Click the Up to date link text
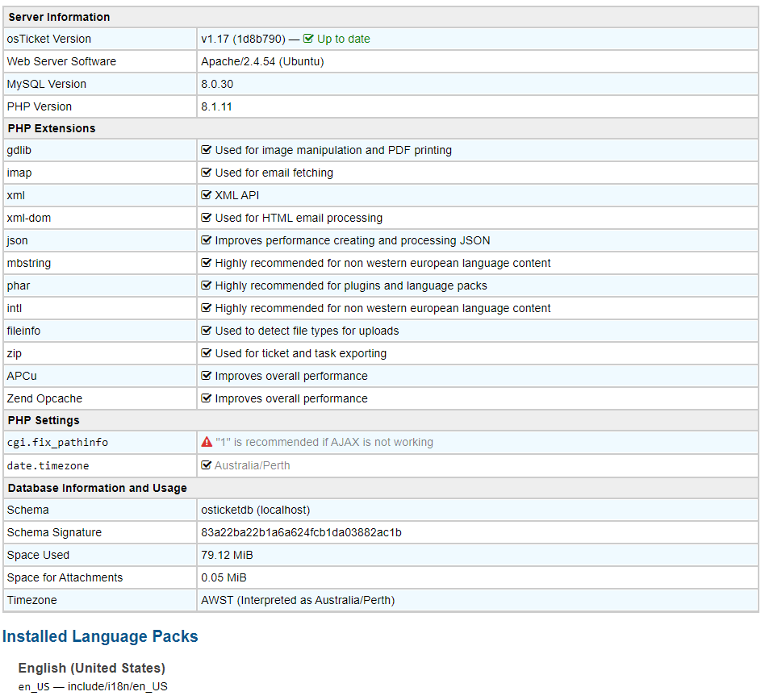Viewport: 765px width, 700px height. 343,39
